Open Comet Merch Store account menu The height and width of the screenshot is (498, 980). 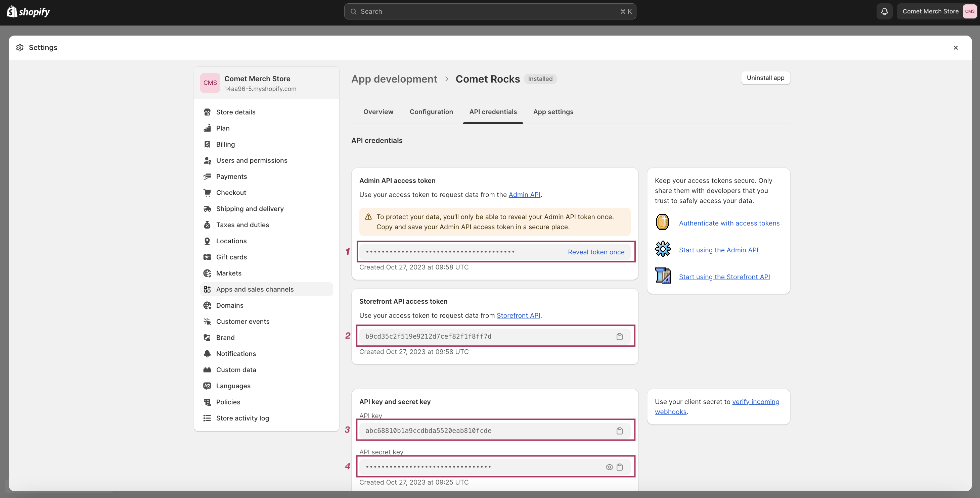point(937,11)
